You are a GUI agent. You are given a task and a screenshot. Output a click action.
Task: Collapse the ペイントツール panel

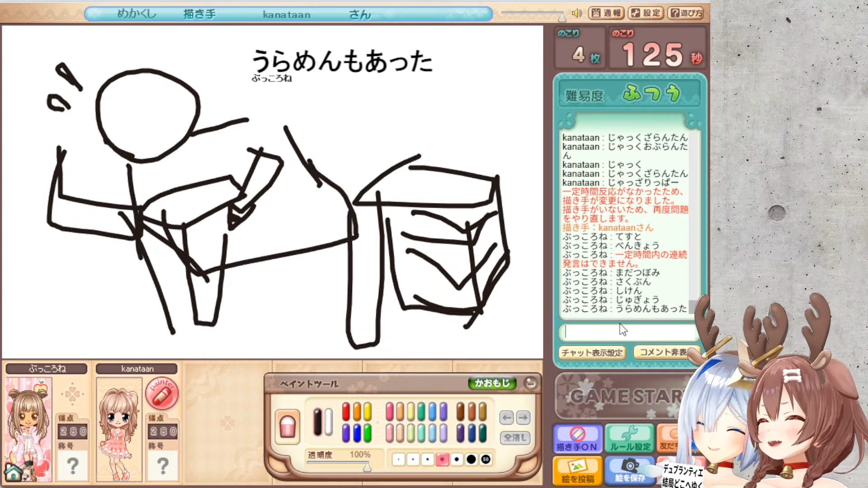coord(531,383)
